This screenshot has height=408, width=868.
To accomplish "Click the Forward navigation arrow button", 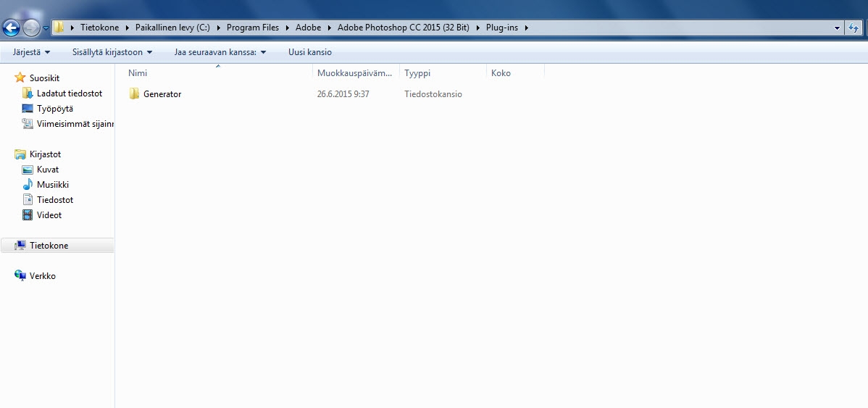I will click(x=31, y=28).
